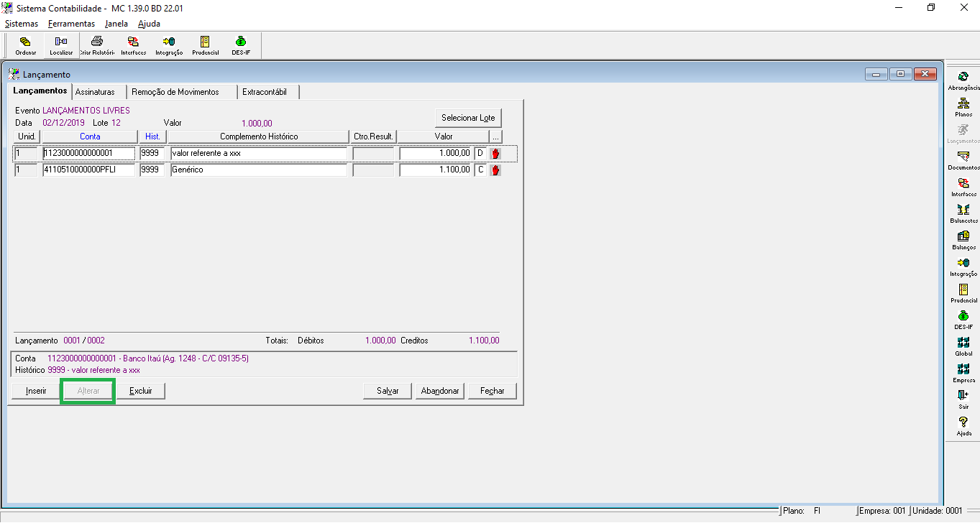Click the Prudencial icon in right sidebar
980x523 pixels.
click(x=963, y=293)
